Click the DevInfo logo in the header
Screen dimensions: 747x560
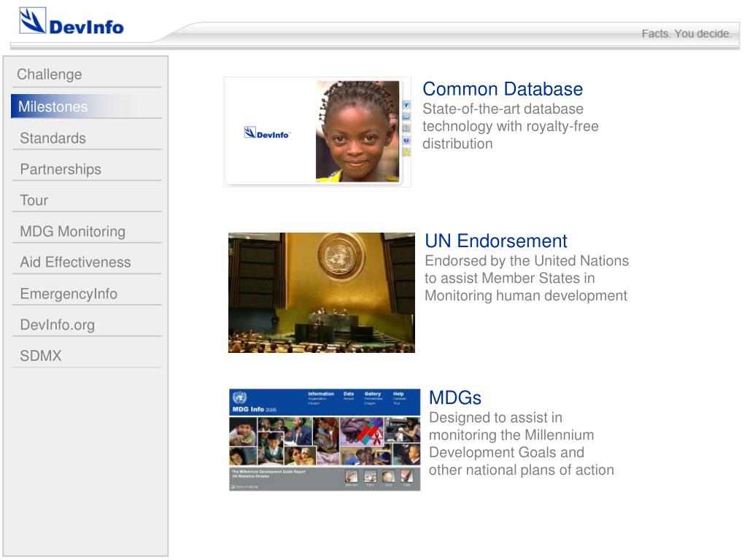pyautogui.click(x=71, y=21)
